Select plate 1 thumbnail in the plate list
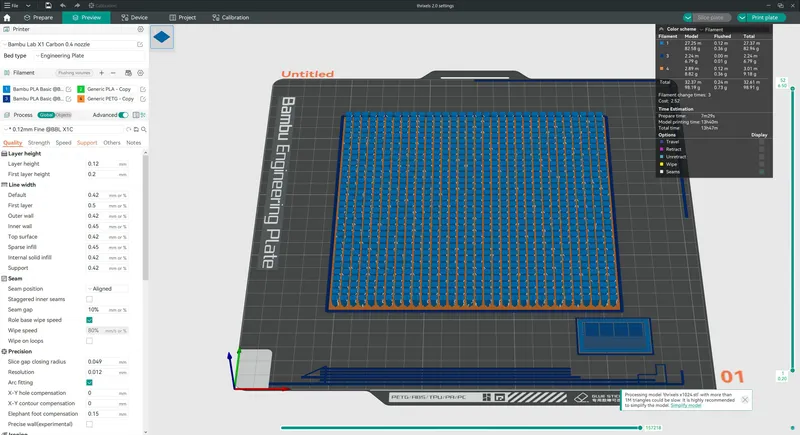The width and height of the screenshot is (800, 435). click(x=162, y=37)
